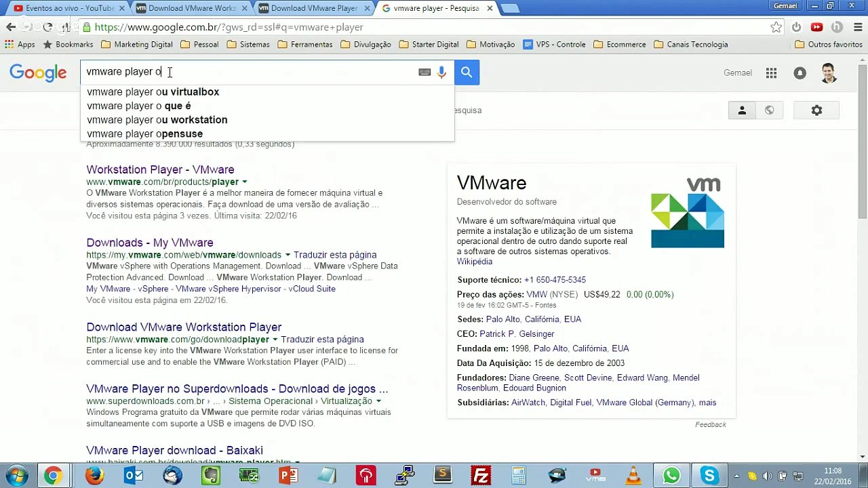Open 'Downloads - My VMware' result
This screenshot has height=488, width=868.
tap(150, 243)
